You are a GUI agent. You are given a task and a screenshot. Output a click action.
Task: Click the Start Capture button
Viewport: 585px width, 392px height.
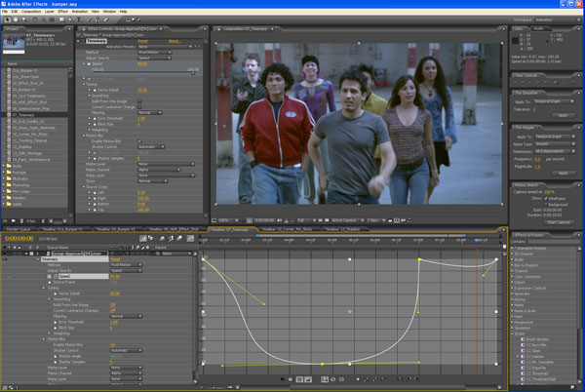(559, 222)
